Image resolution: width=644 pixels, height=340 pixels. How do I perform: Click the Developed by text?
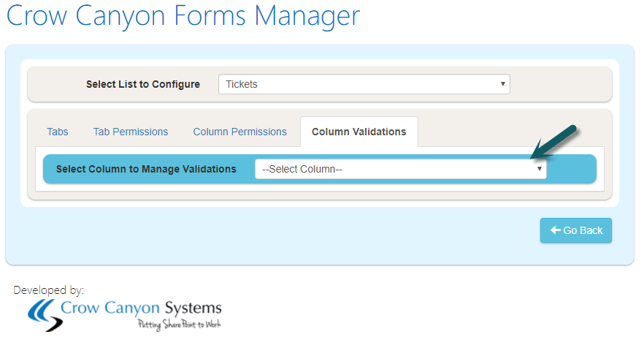49,290
